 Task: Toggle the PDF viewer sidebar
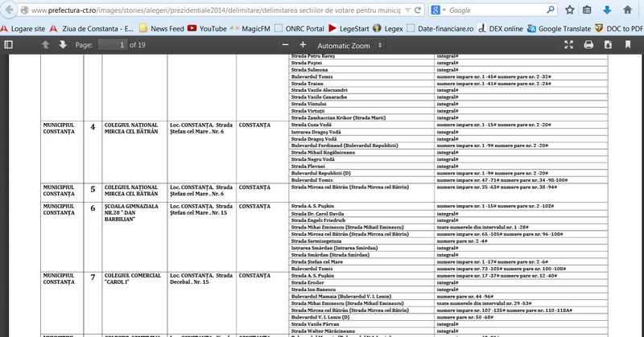(9, 45)
